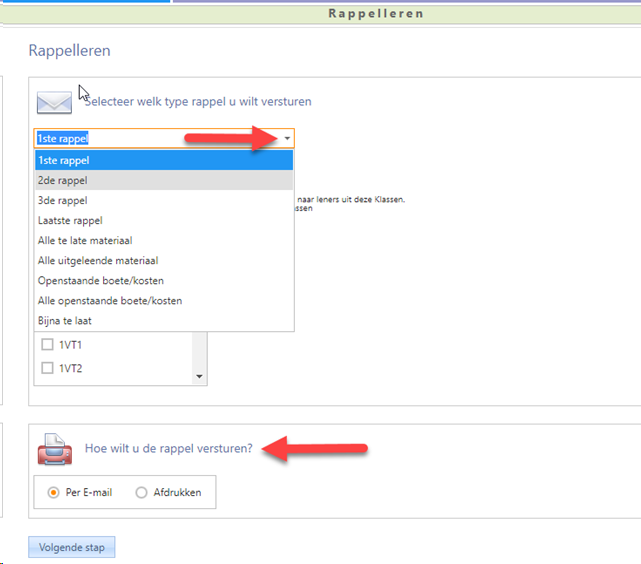Tick the 1VT2 class checkbox
This screenshot has width=641, height=564.
[47, 368]
